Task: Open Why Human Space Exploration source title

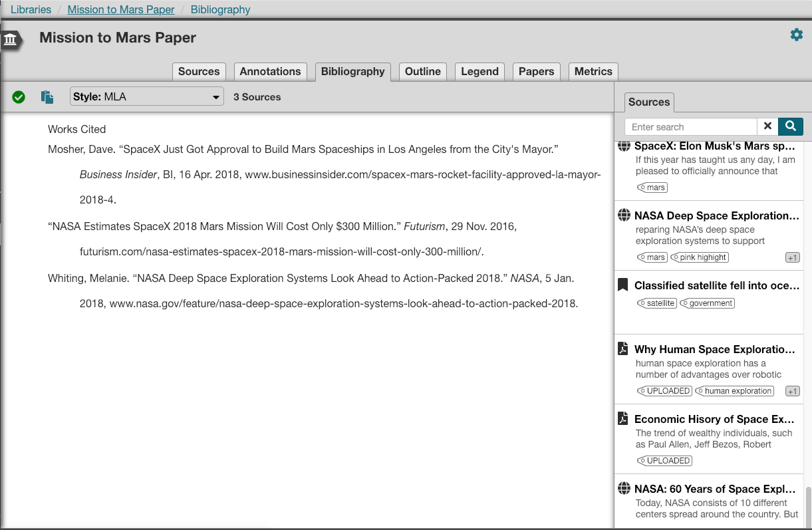Action: coord(715,349)
